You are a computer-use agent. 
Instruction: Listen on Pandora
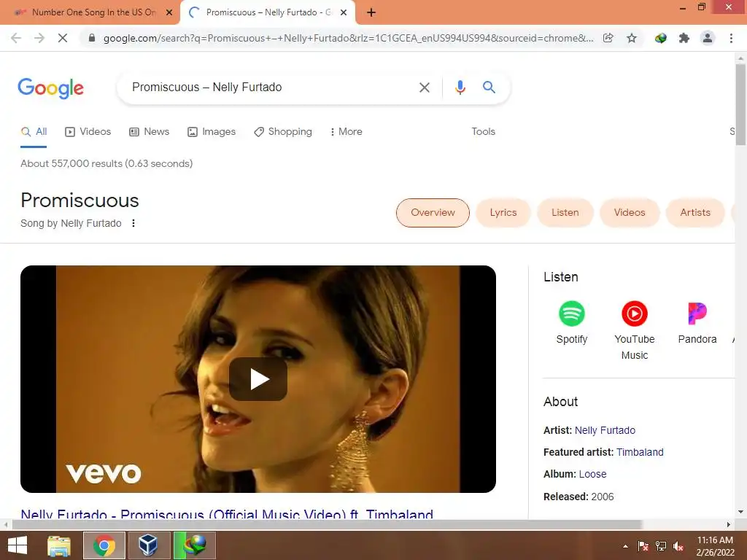tap(697, 323)
